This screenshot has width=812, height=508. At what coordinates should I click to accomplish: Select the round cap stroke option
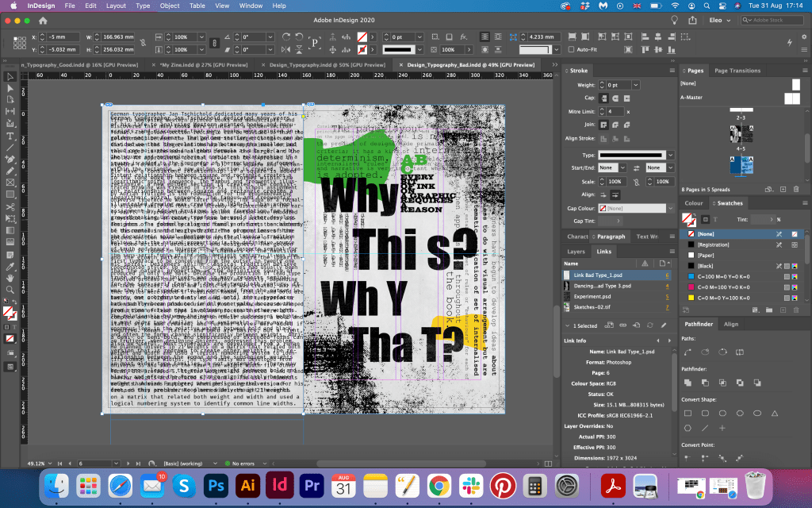[x=615, y=98]
